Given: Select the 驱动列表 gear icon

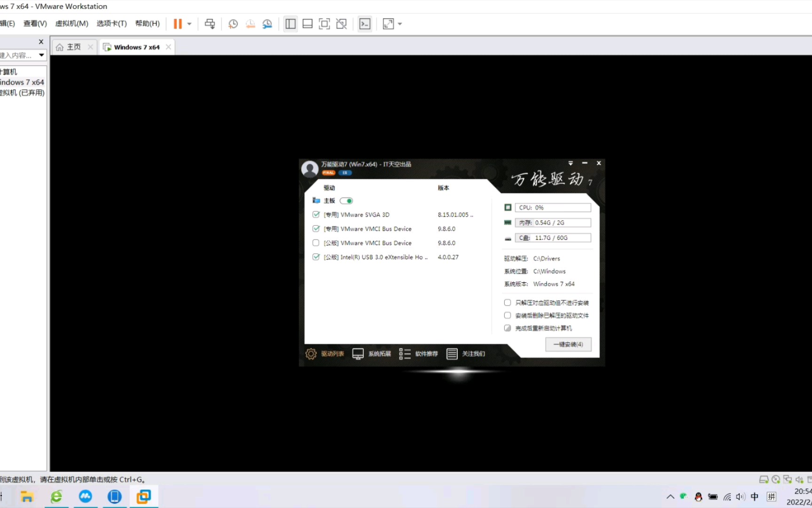Looking at the screenshot, I should (x=310, y=354).
